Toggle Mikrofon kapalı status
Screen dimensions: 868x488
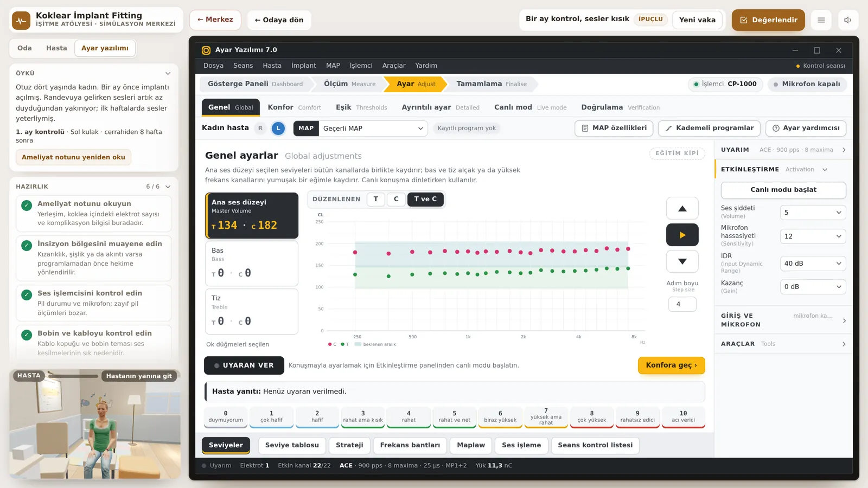(807, 84)
